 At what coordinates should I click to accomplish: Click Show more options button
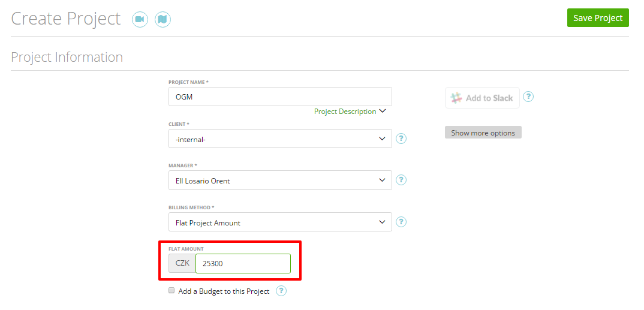pyautogui.click(x=483, y=133)
